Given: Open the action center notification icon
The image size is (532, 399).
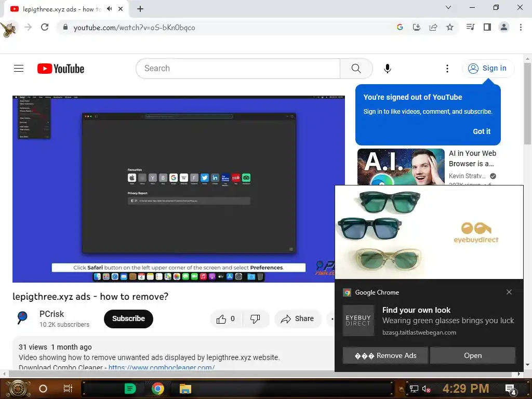Looking at the screenshot, I should pos(511,389).
